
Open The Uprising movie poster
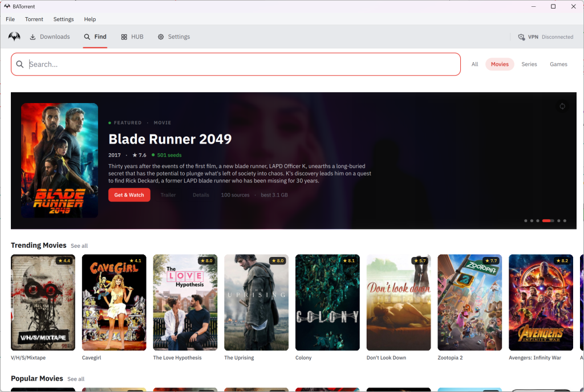pos(256,303)
